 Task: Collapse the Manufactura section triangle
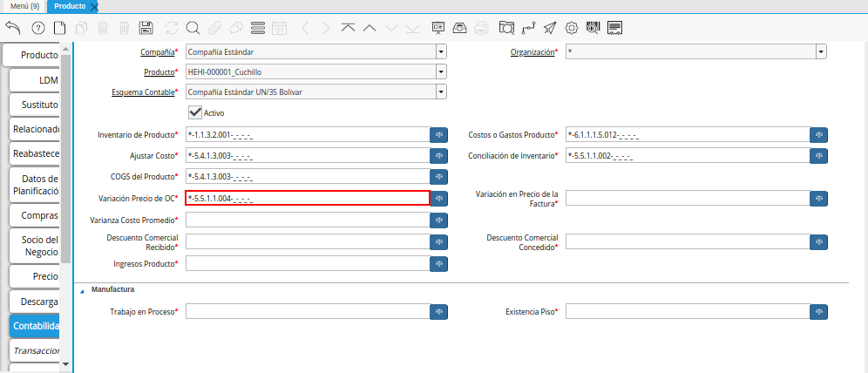(x=83, y=290)
